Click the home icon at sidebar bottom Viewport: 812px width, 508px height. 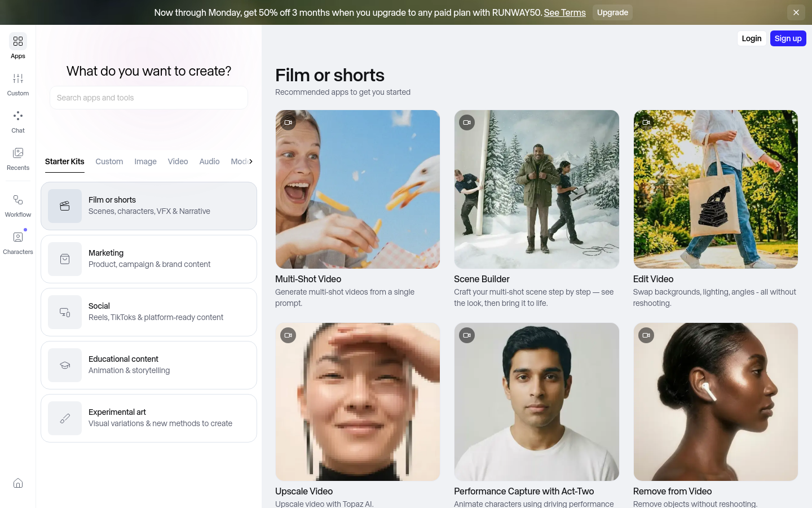(x=18, y=483)
